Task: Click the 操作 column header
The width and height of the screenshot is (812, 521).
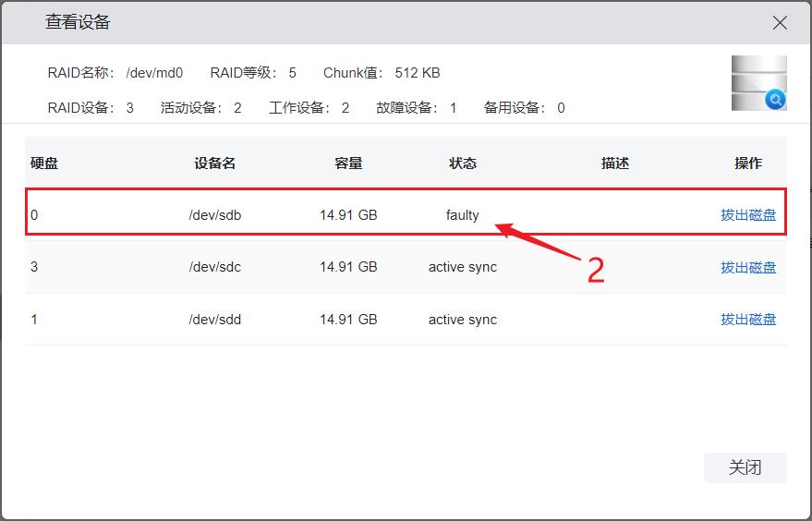Action: [x=748, y=164]
